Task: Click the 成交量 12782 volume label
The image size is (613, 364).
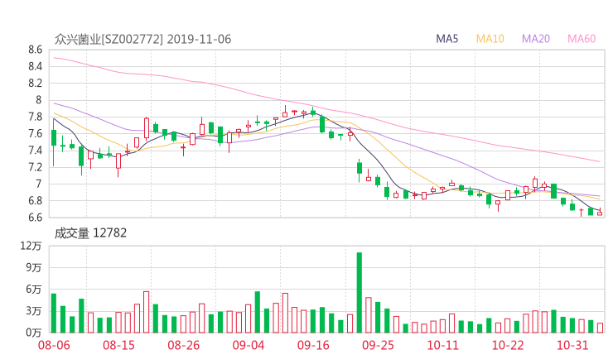Action: tap(90, 233)
